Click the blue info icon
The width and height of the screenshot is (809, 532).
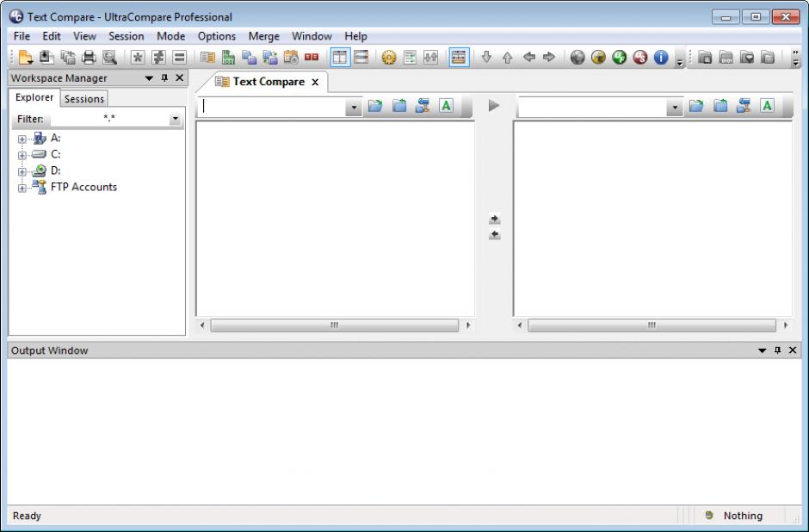661,58
